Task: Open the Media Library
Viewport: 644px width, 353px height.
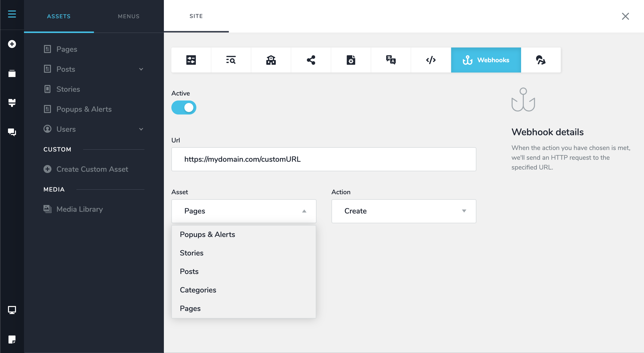Action: pos(79,209)
